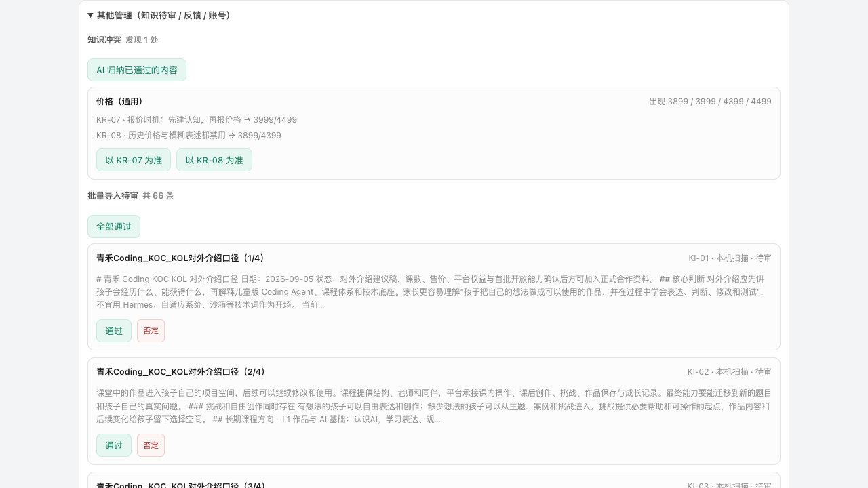Click the 发现 1 处 count
This screenshot has width=868, height=488.
coord(142,40)
